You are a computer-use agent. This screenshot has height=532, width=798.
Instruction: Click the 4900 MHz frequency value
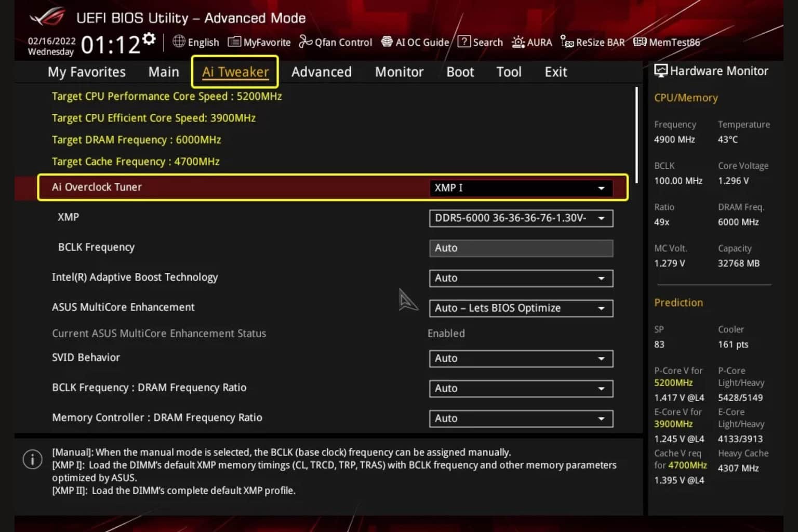tap(674, 139)
